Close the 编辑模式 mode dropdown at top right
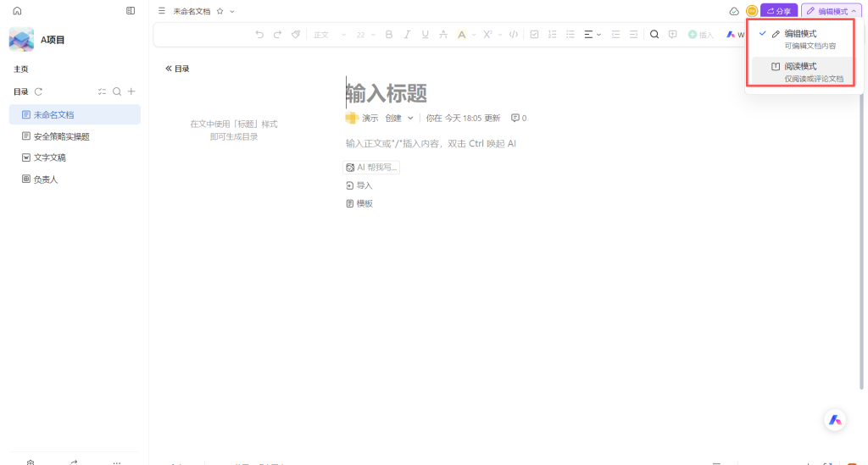868x465 pixels. tap(832, 11)
